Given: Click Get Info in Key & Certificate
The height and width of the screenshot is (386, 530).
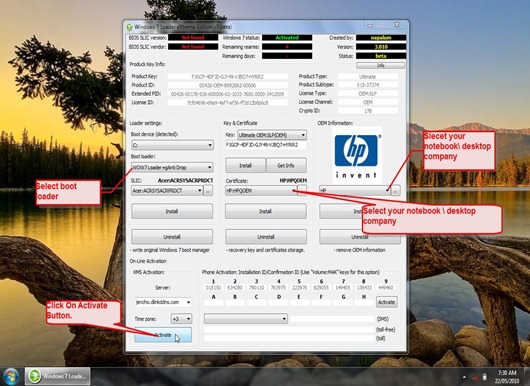Looking at the screenshot, I should pos(286,165).
